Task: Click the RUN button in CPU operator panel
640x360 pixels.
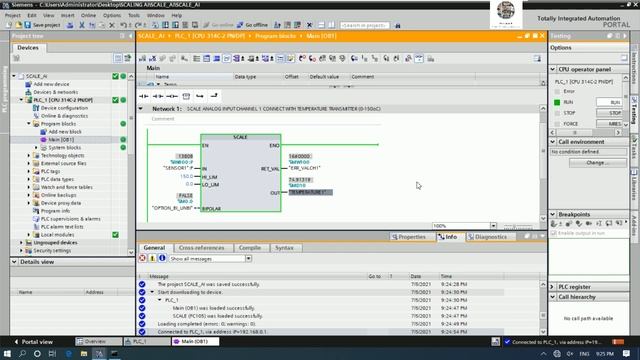Action: (x=609, y=102)
